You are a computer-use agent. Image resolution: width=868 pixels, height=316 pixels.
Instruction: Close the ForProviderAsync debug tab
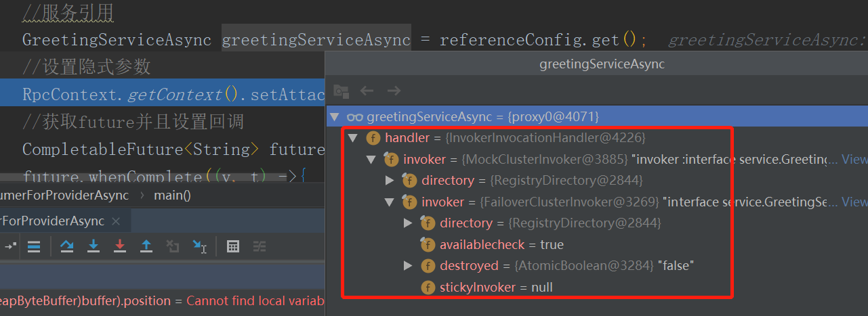point(116,221)
